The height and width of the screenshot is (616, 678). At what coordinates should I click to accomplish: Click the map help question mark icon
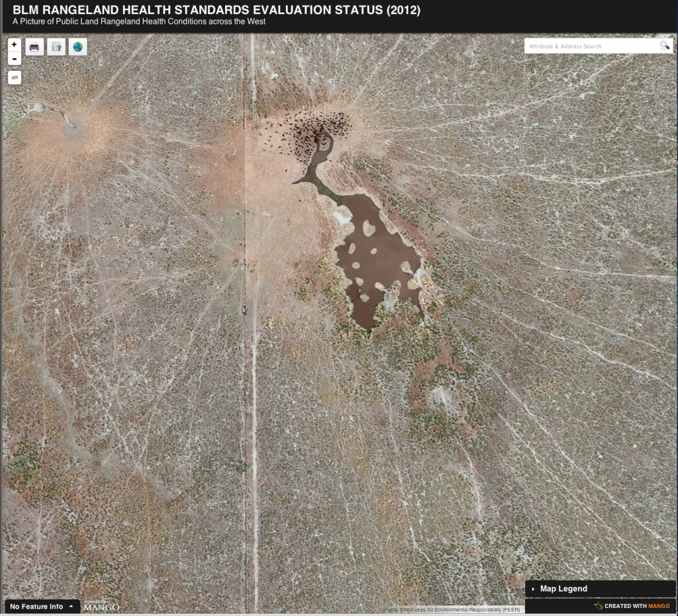coord(56,47)
